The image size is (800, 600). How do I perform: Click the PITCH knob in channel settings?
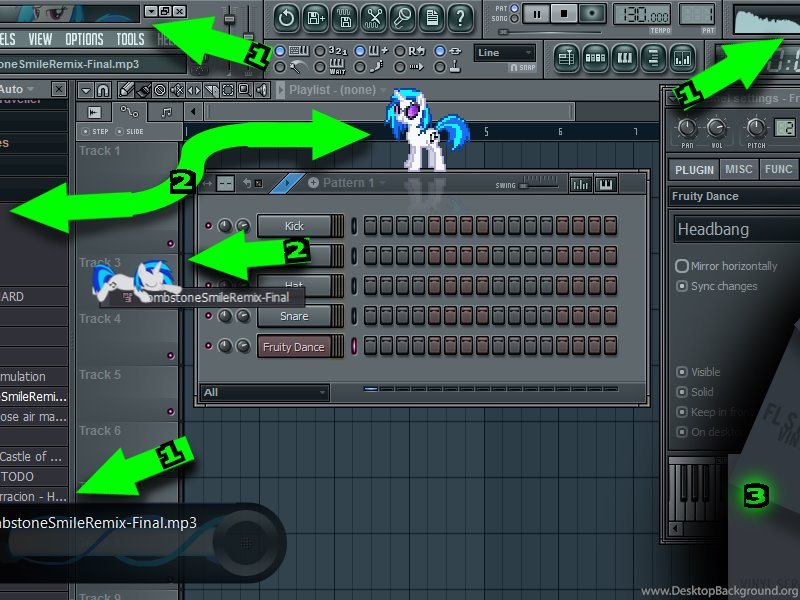point(756,128)
